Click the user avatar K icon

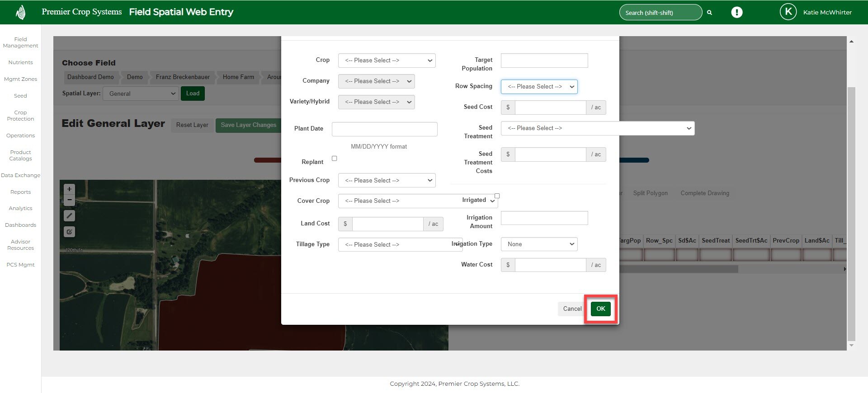tap(788, 12)
